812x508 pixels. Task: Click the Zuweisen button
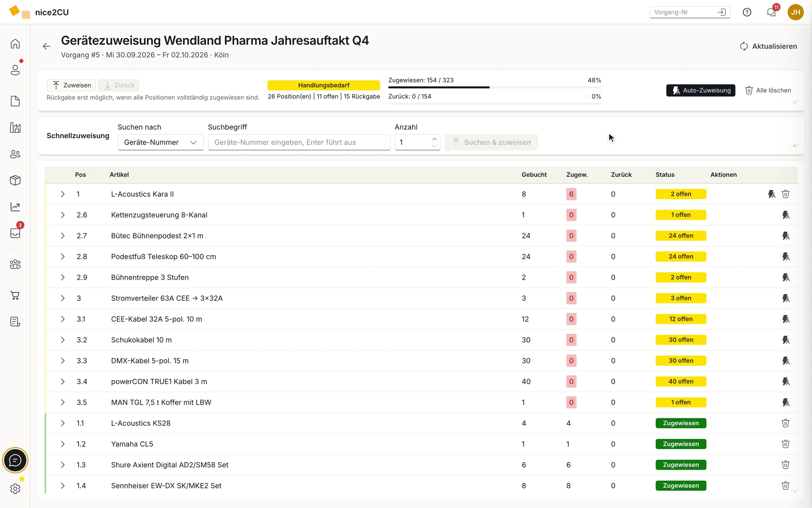click(71, 85)
